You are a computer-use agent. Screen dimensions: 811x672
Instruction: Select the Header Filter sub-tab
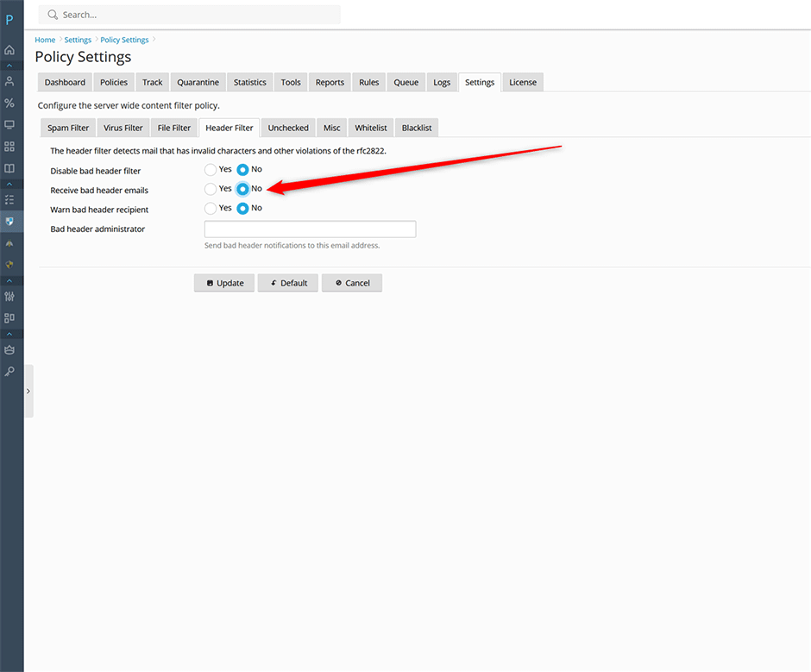point(229,128)
